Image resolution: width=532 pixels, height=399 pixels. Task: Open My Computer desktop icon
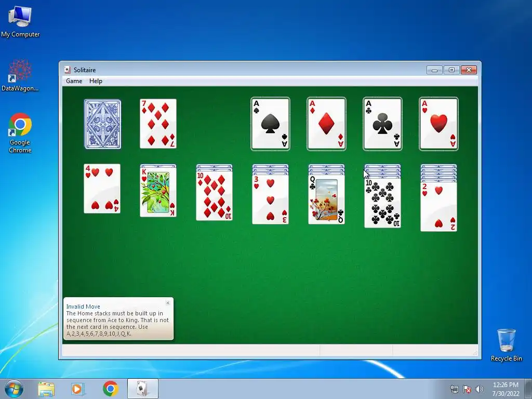click(20, 22)
